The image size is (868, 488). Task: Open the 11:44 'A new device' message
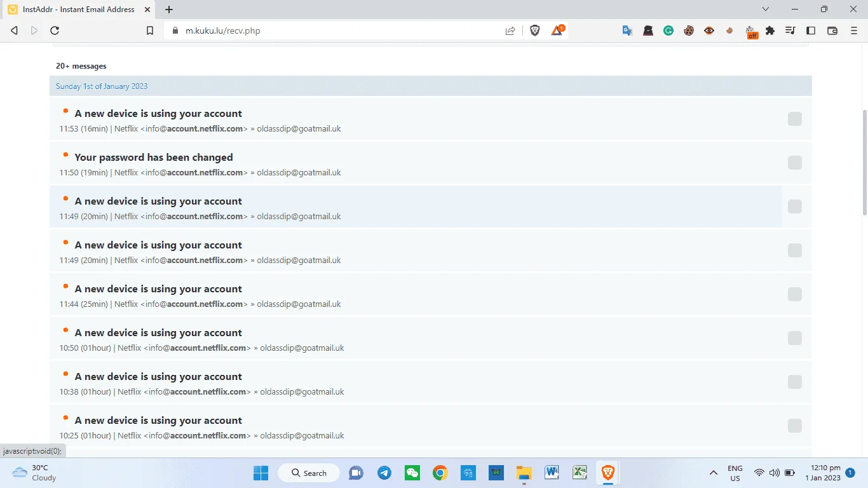[158, 289]
